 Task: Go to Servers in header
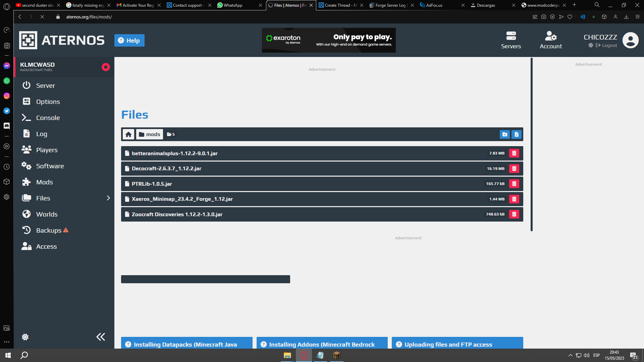click(x=511, y=40)
